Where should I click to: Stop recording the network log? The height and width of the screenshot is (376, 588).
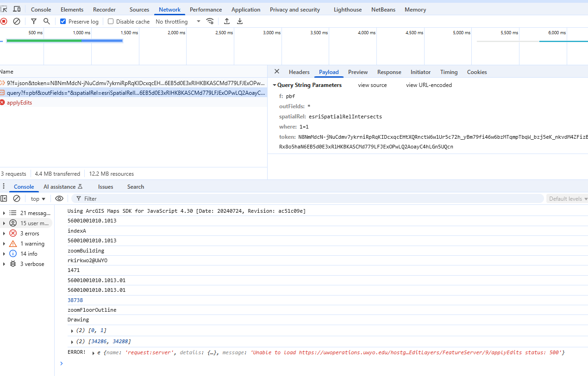coord(4,21)
